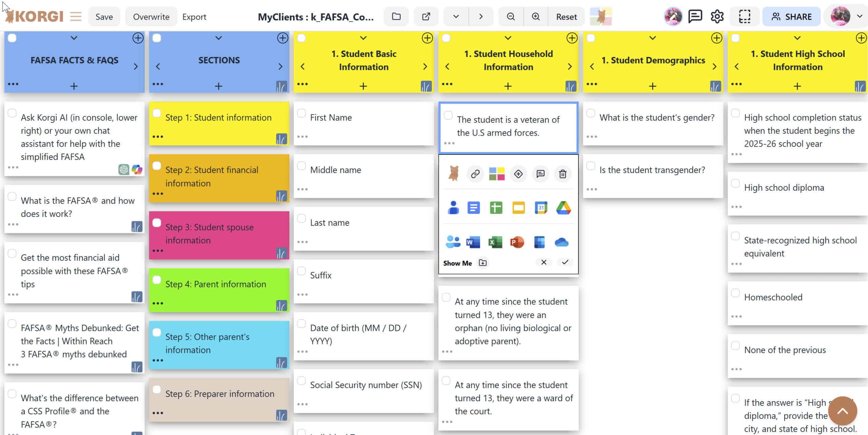Select the Step 6: Preparer information card
Viewport: 868px width, 435px height.
click(x=219, y=400)
